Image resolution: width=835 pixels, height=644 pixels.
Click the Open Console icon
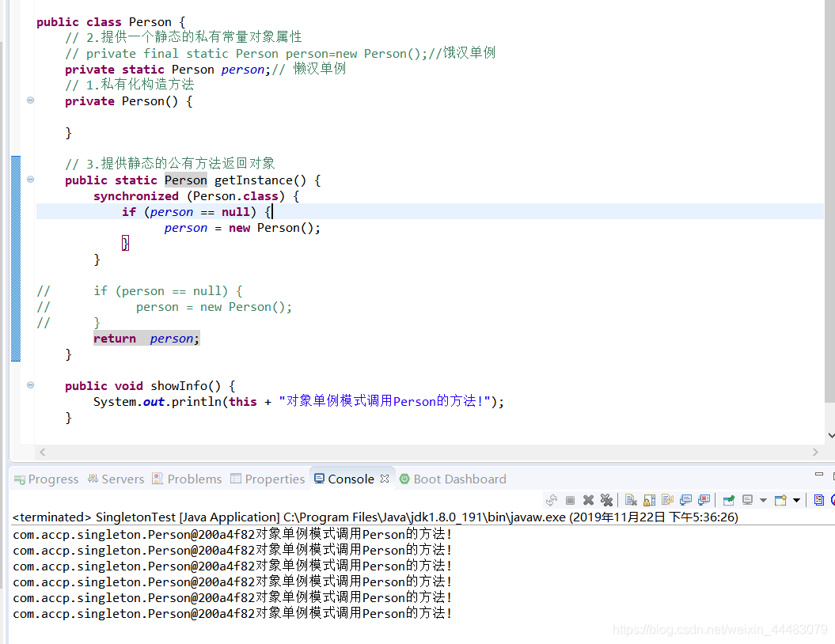click(x=780, y=500)
